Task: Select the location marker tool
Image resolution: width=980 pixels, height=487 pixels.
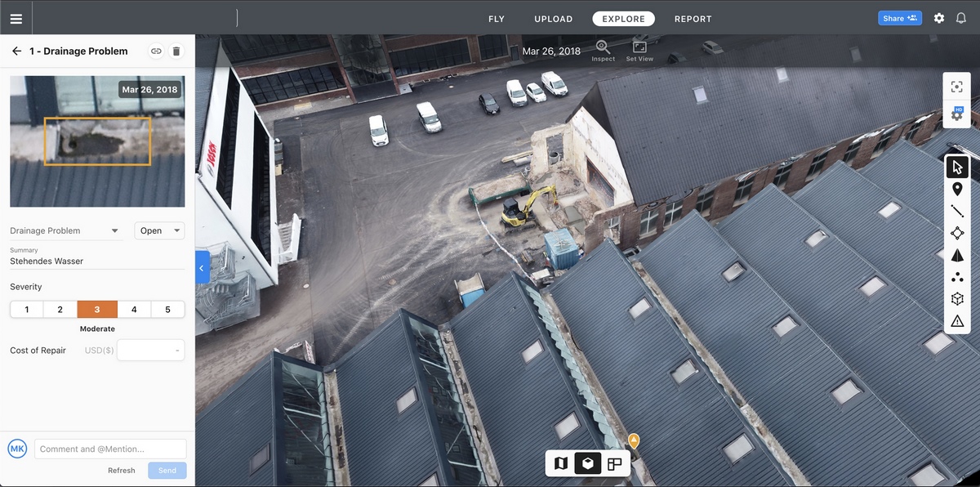Action: point(956,188)
